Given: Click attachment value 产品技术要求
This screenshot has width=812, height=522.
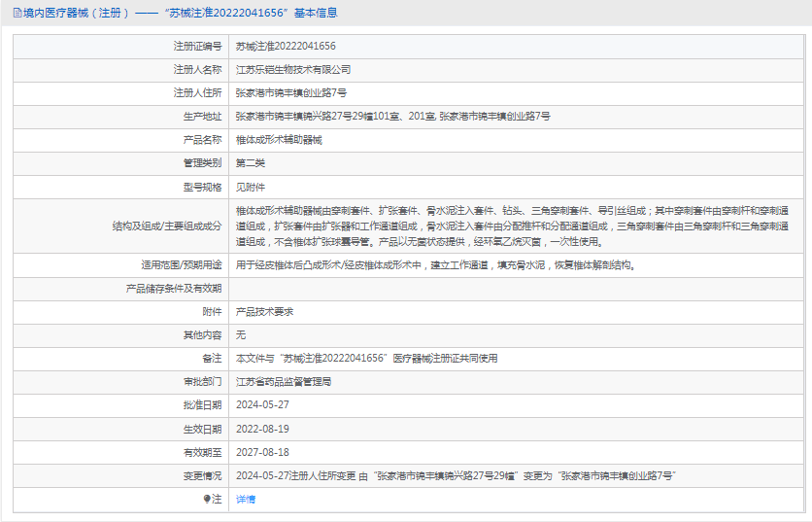Looking at the screenshot, I should pyautogui.click(x=264, y=311).
